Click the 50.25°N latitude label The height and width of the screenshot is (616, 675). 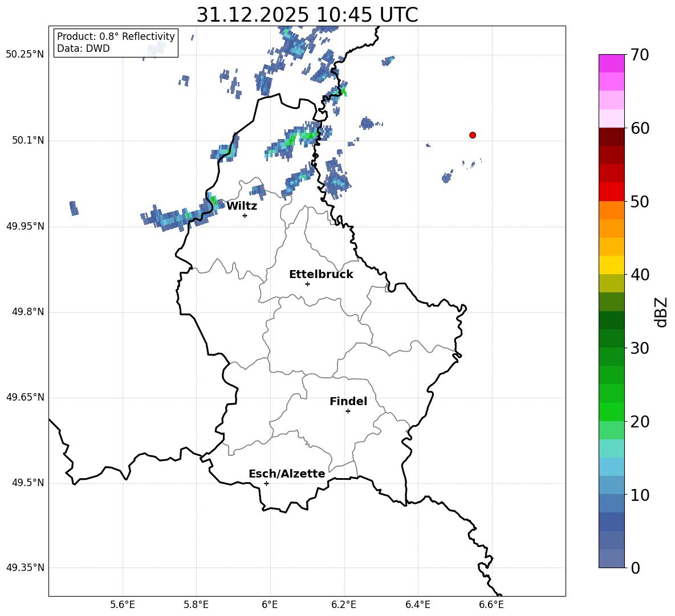25,55
